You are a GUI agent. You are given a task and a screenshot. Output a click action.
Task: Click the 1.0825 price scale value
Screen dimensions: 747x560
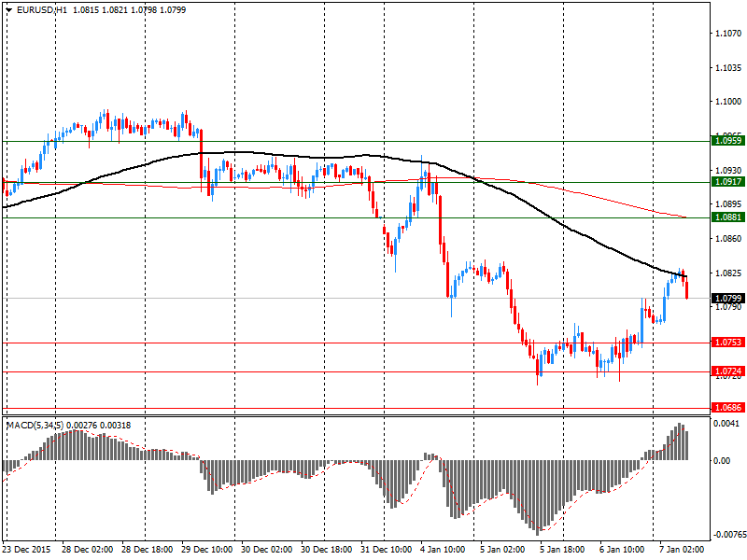[728, 273]
